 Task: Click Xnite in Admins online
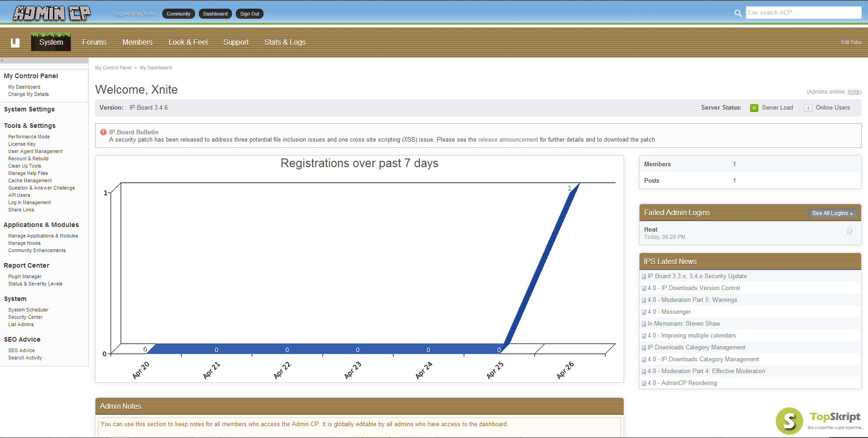(853, 92)
